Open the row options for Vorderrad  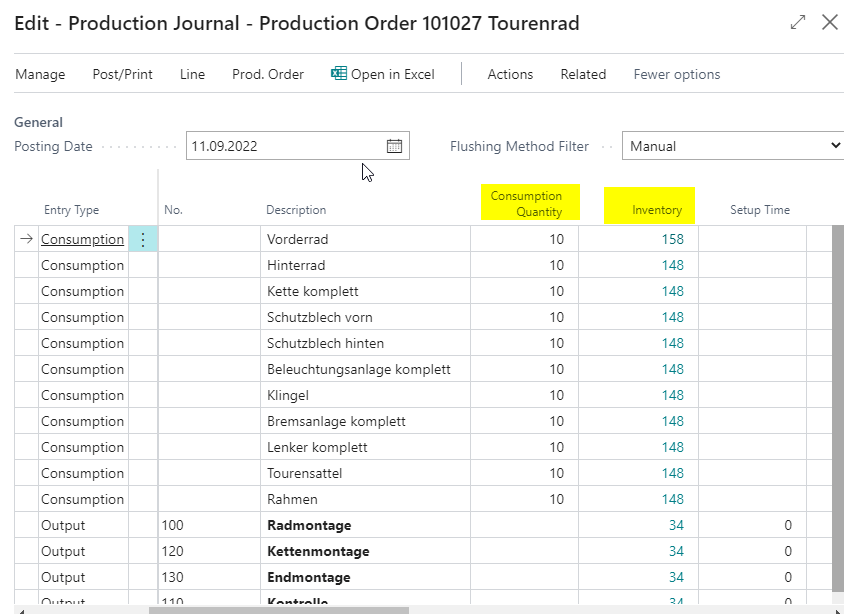pos(143,239)
